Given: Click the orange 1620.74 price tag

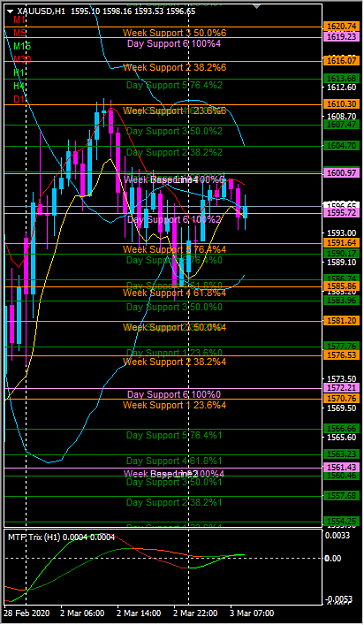Looking at the screenshot, I should pyautogui.click(x=342, y=26).
